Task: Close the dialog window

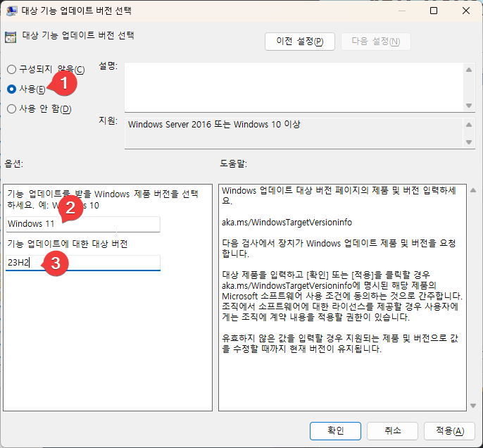Action: click(x=466, y=11)
